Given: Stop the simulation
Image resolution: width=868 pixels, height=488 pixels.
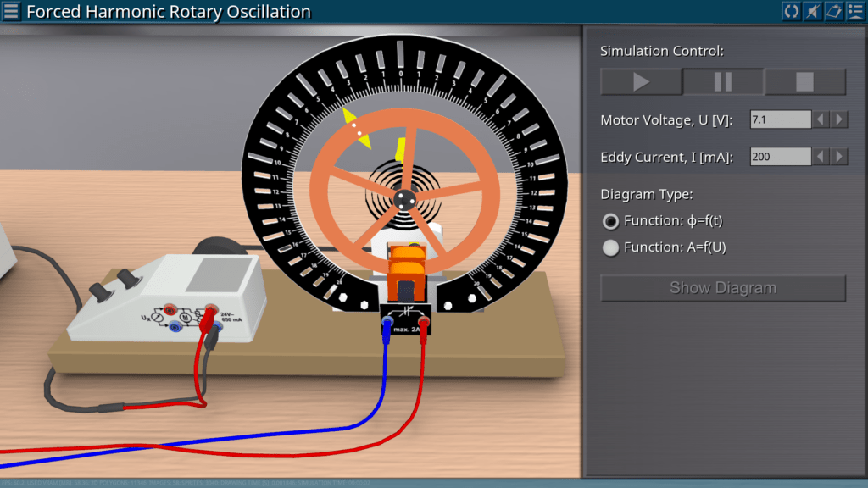Looking at the screenshot, I should (804, 82).
